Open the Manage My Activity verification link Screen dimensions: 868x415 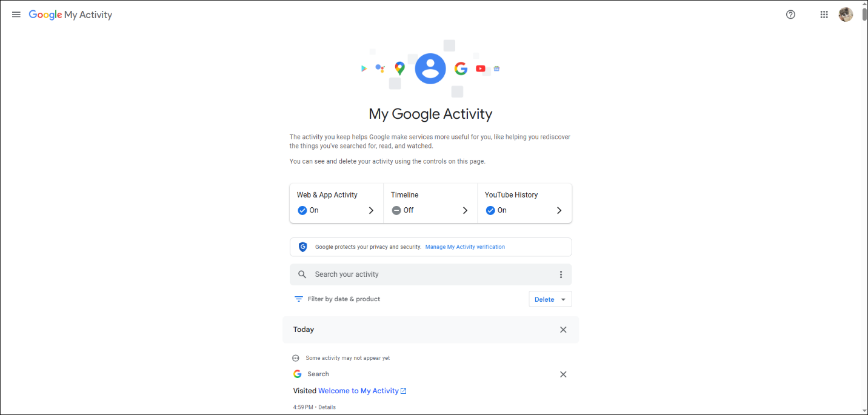465,247
